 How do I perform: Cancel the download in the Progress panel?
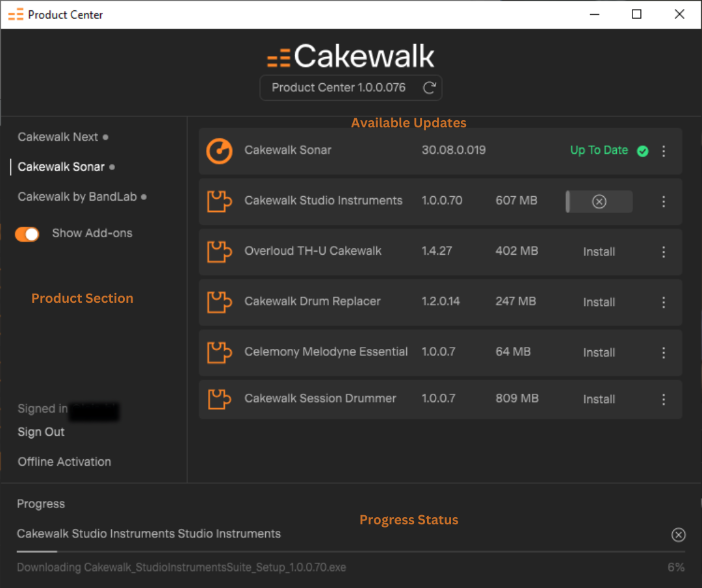(678, 535)
